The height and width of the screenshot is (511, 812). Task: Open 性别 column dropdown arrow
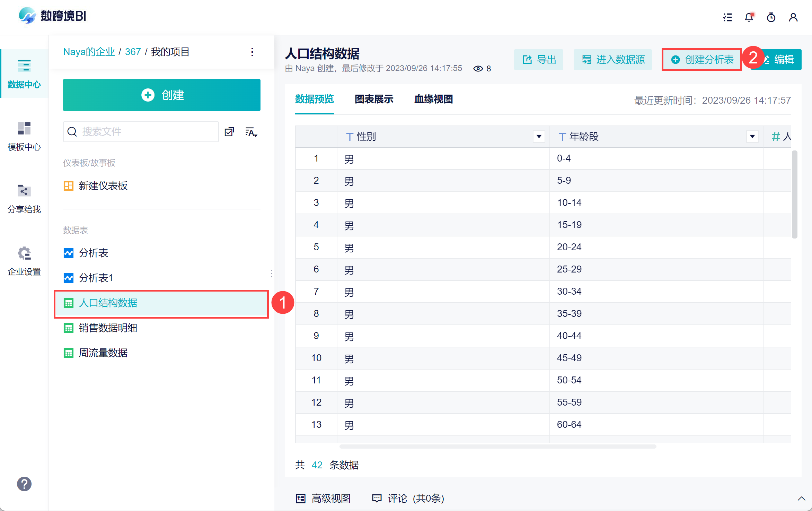[539, 137]
